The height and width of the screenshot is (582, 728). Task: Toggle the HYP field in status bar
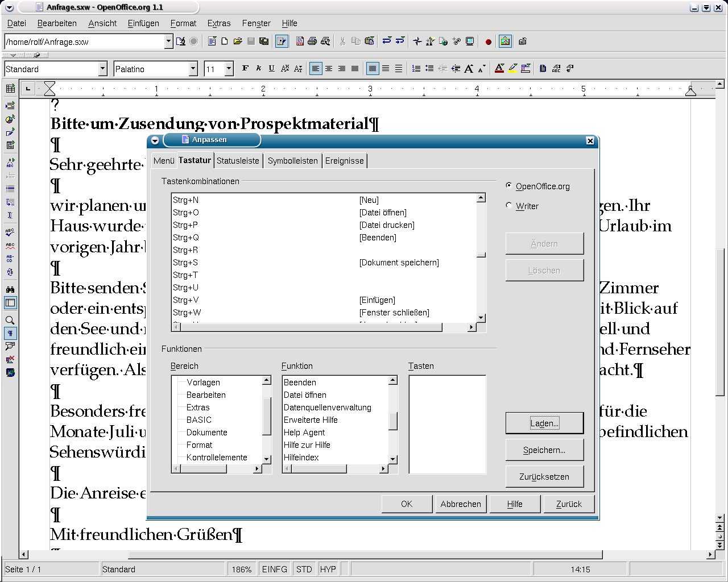coord(328,569)
